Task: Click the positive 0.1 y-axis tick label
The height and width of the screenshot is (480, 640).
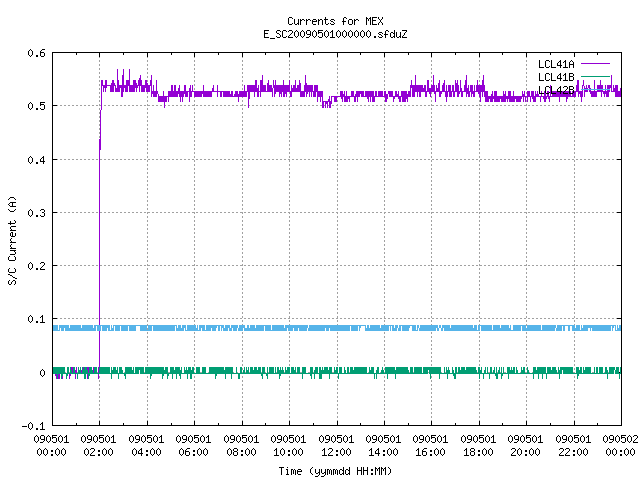Action: tap(36, 319)
